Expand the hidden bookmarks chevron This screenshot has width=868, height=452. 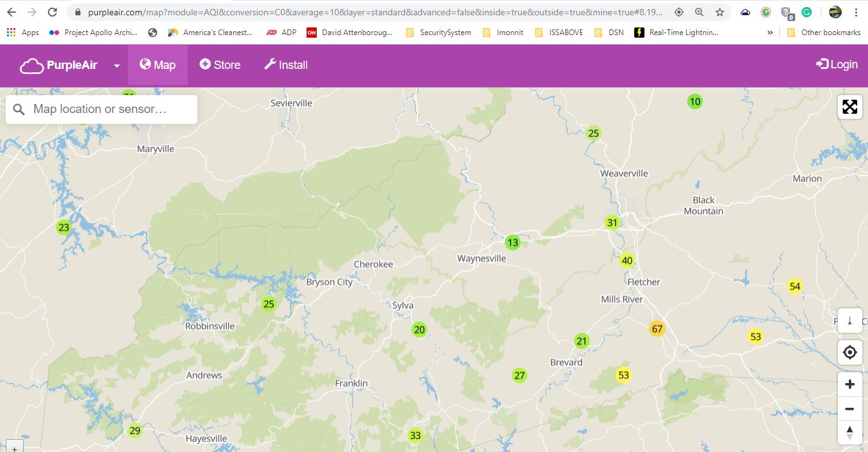(770, 32)
